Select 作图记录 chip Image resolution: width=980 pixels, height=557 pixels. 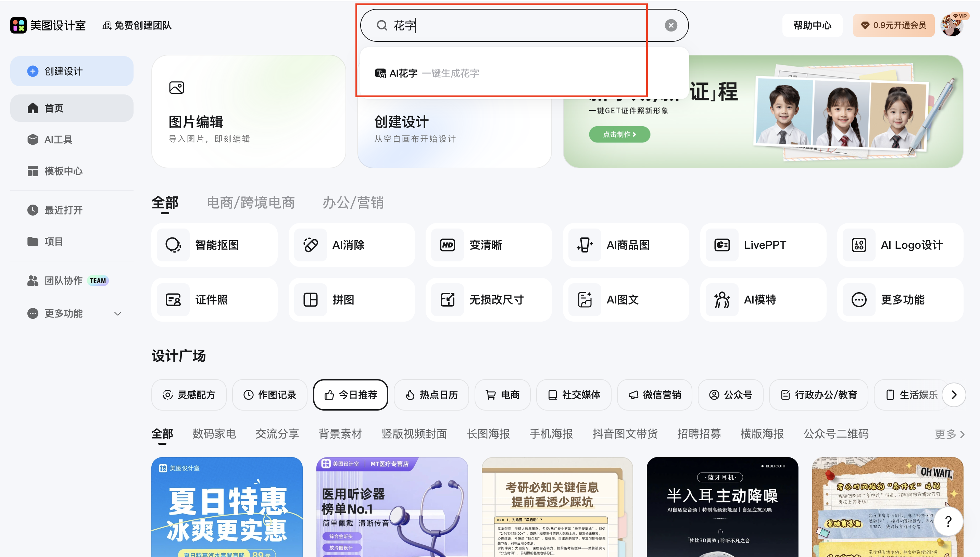pos(270,395)
